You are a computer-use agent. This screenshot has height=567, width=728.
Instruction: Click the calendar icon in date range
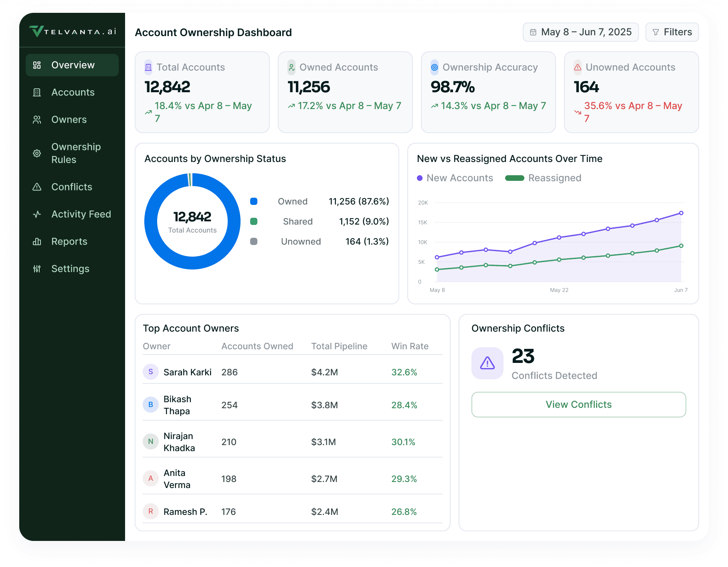pos(533,32)
